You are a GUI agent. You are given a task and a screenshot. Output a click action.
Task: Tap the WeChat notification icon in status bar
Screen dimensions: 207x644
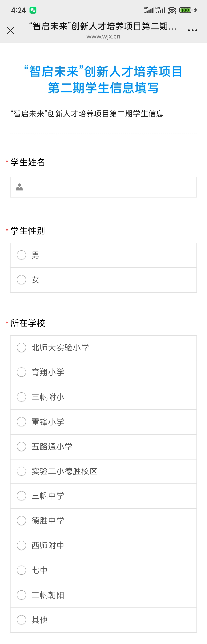point(33,10)
